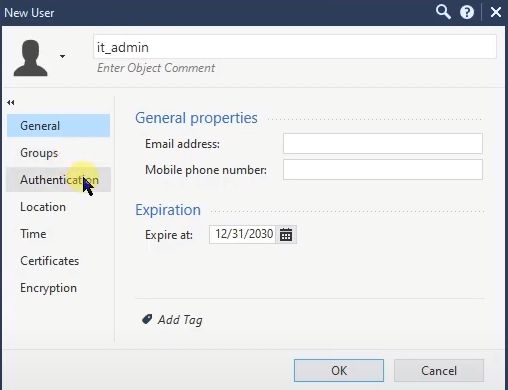Click the tag icon beside Add Tag
The image size is (508, 390).
coord(147,319)
